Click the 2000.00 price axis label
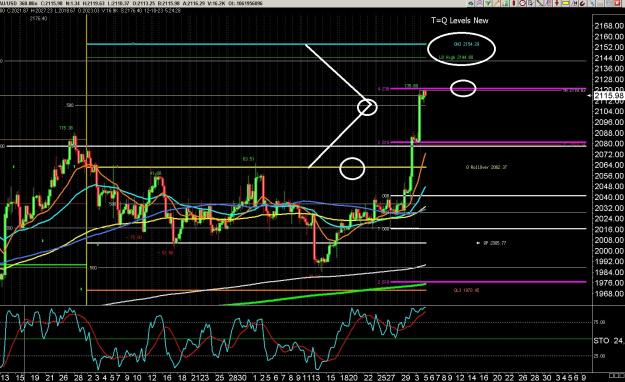This screenshot has height=382, width=625. click(609, 251)
